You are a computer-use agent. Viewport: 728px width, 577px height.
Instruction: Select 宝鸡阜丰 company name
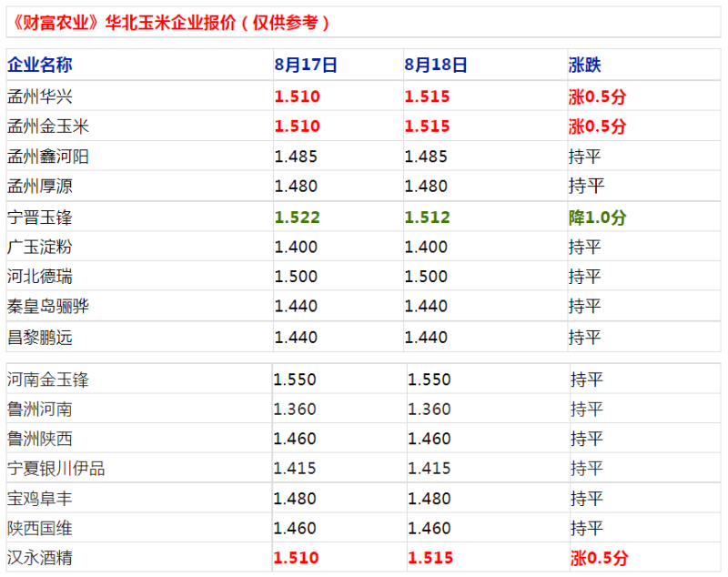40,499
